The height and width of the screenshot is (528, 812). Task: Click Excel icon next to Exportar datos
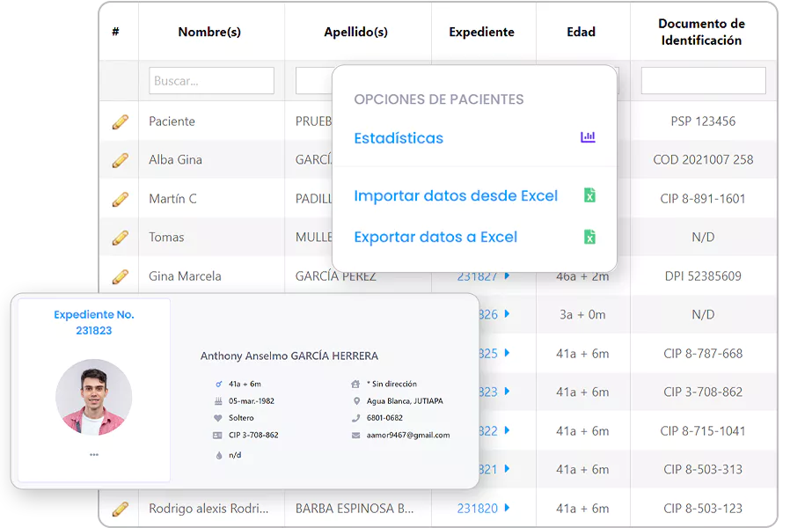tap(589, 237)
